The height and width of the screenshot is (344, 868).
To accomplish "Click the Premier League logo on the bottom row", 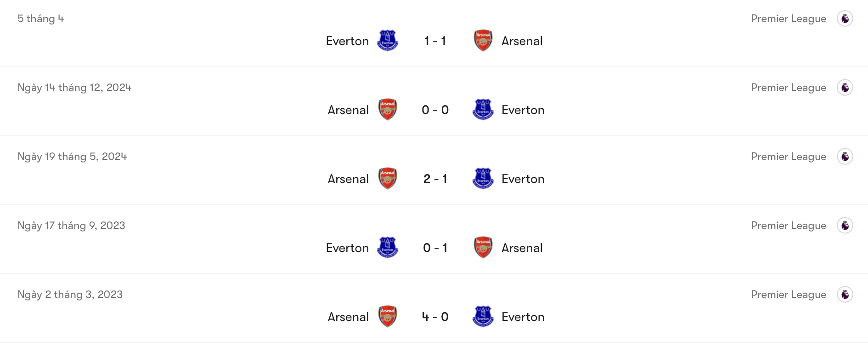I will [x=845, y=294].
